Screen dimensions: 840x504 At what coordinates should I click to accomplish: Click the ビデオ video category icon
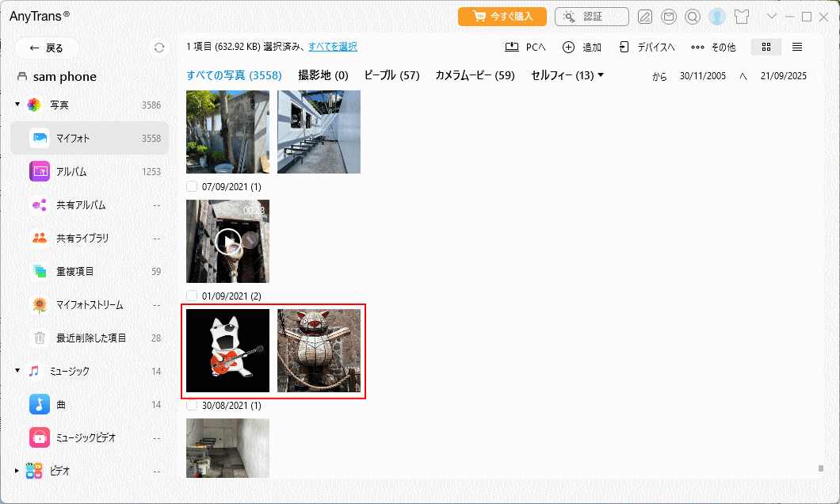34,471
